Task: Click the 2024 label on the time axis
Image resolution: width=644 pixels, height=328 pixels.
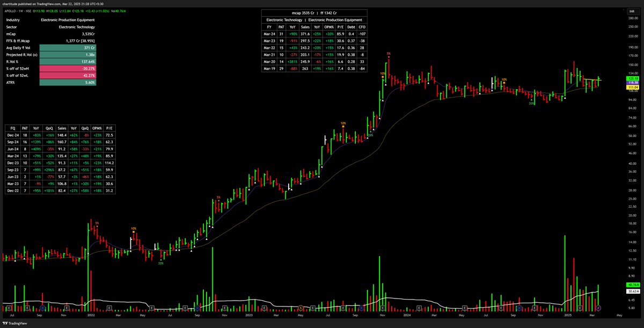Action: pyautogui.click(x=407, y=314)
